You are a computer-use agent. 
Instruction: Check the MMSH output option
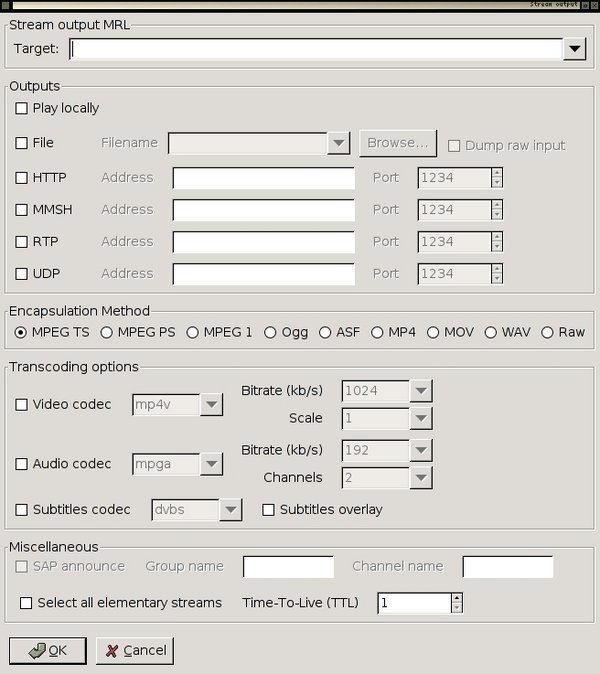click(x=21, y=210)
